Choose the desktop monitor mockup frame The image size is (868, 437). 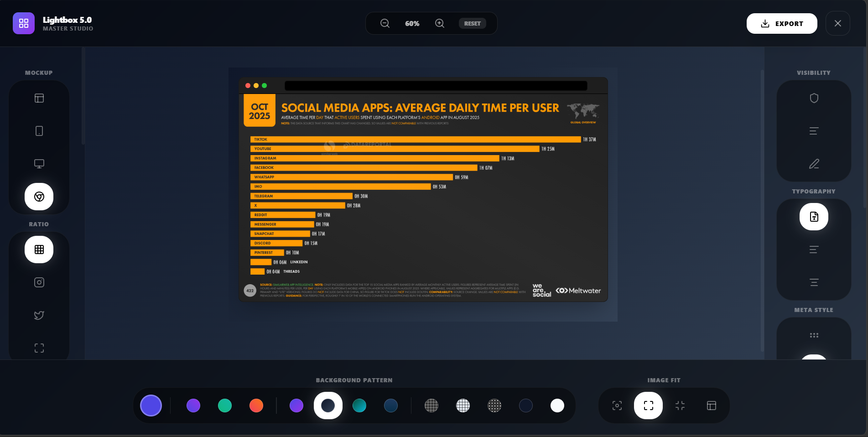(x=39, y=164)
